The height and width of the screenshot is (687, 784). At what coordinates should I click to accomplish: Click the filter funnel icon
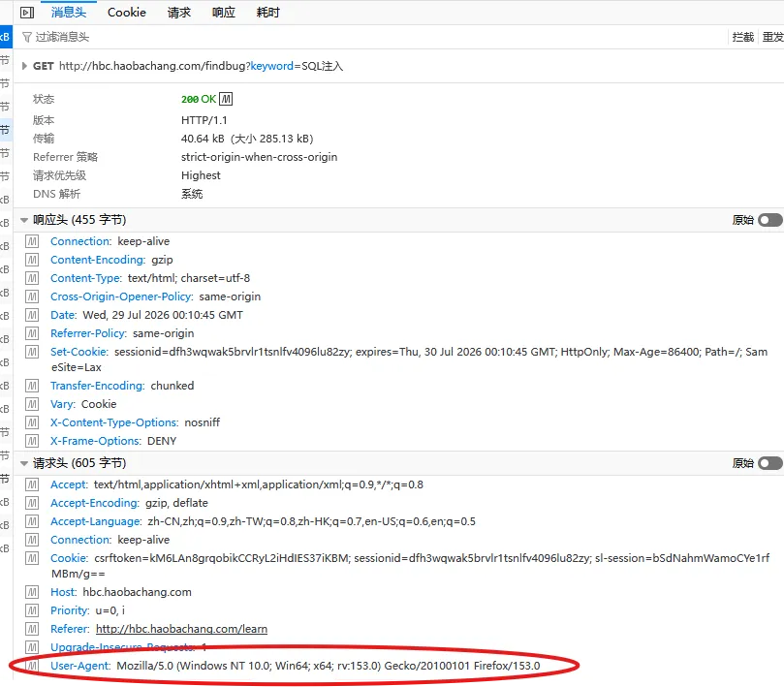click(27, 38)
